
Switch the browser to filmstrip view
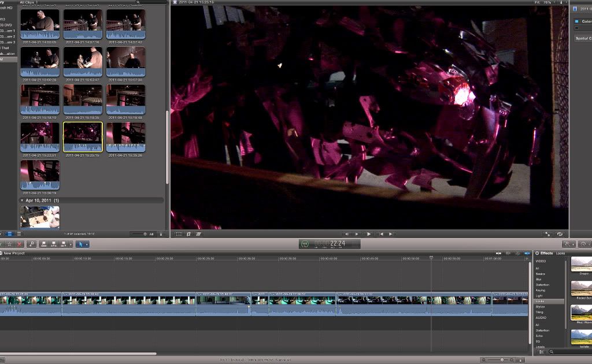(10, 234)
